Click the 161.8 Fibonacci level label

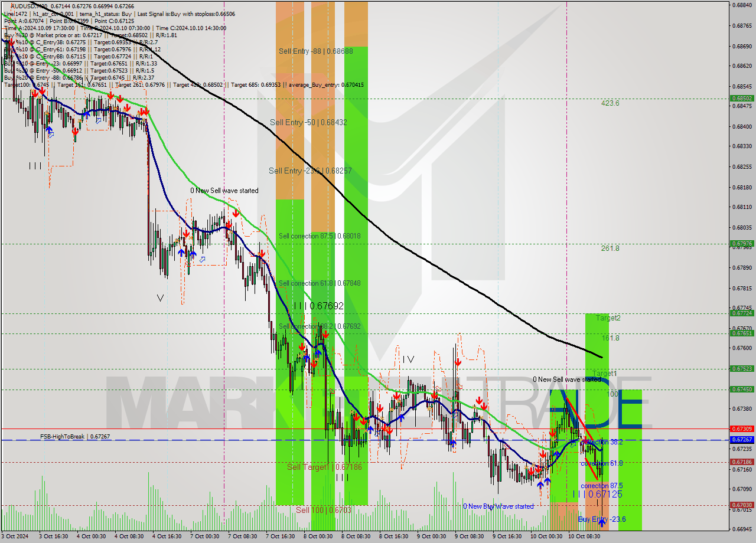610,338
